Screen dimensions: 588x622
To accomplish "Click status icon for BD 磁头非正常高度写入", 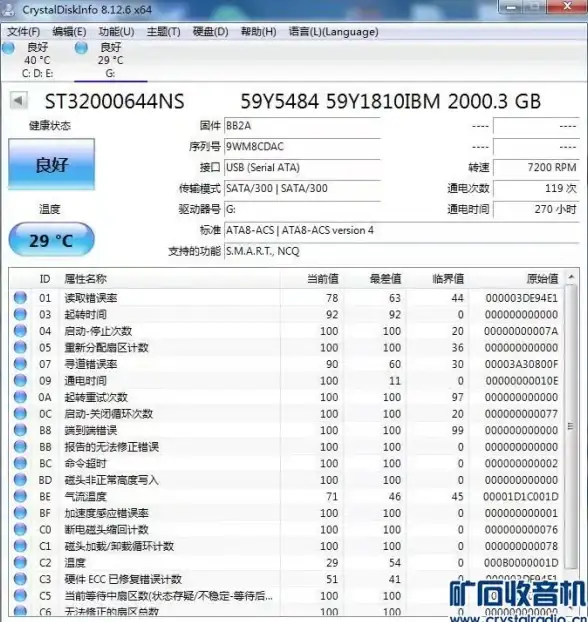I will pyautogui.click(x=20, y=480).
